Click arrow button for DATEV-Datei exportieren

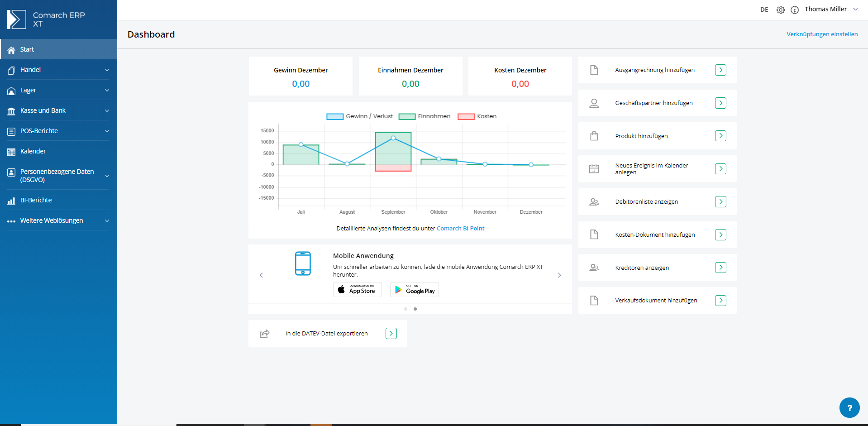click(391, 334)
